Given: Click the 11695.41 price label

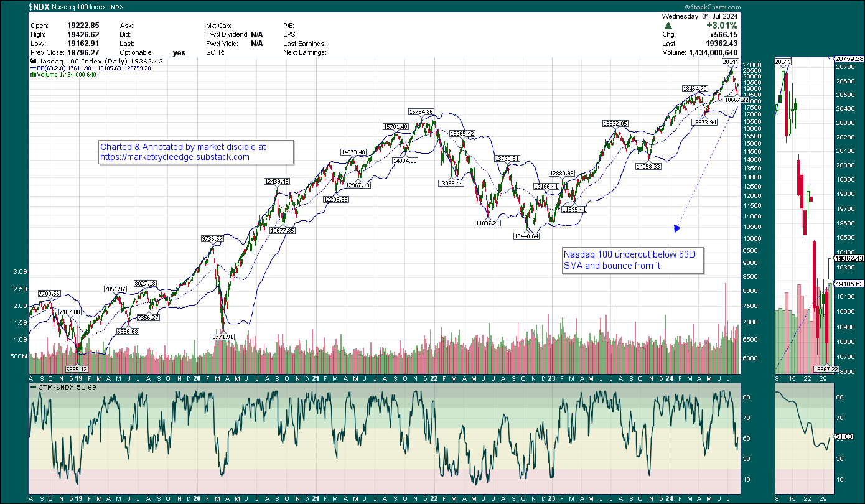Looking at the screenshot, I should coord(574,209).
